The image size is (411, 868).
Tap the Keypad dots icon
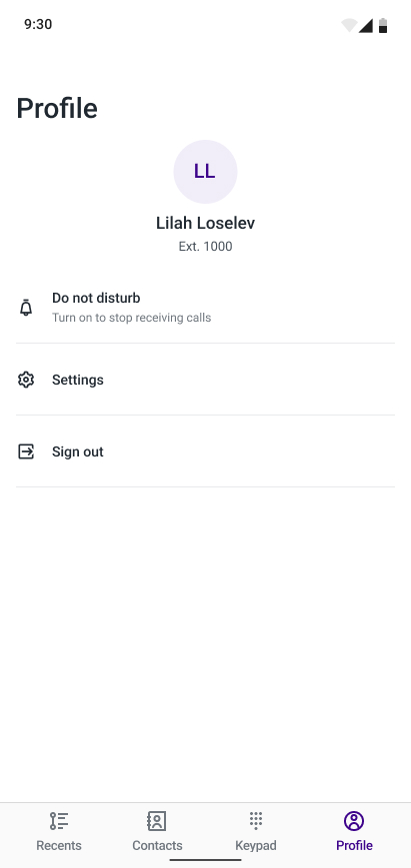point(255,821)
